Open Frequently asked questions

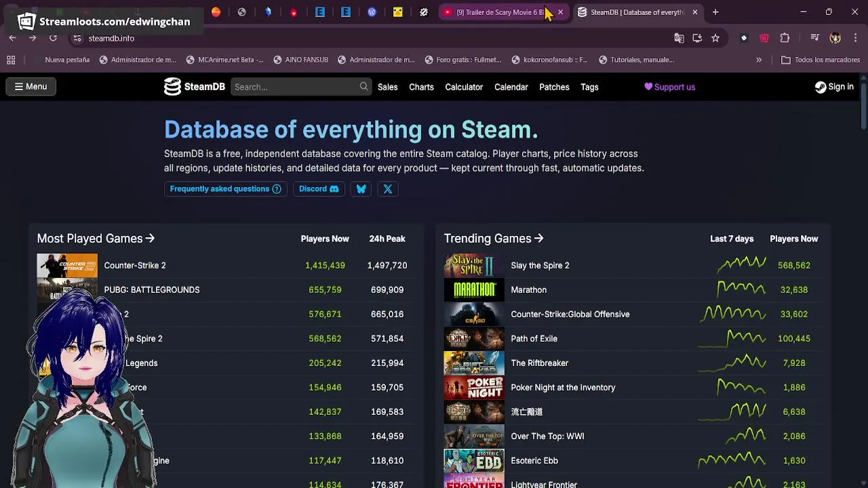[225, 189]
